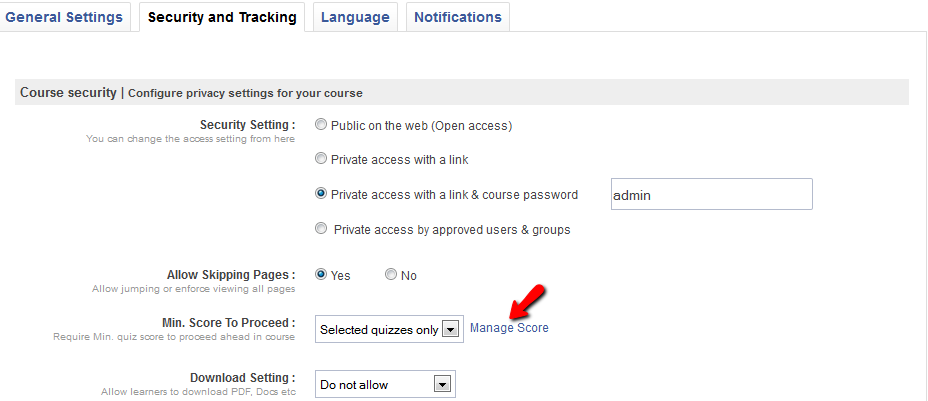Click the Min. Score To Proceed label
928x401 pixels.
tap(228, 323)
